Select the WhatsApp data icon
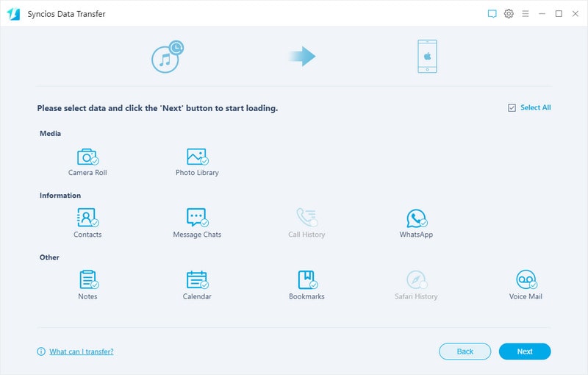Image resolution: width=588 pixels, height=375 pixels. (x=416, y=218)
